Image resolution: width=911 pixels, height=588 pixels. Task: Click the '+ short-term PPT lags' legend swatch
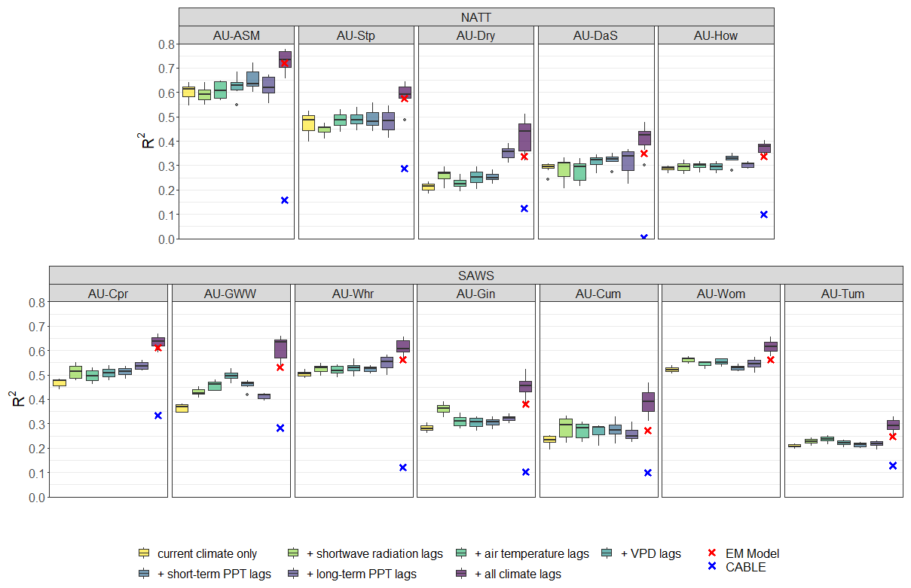145,574
